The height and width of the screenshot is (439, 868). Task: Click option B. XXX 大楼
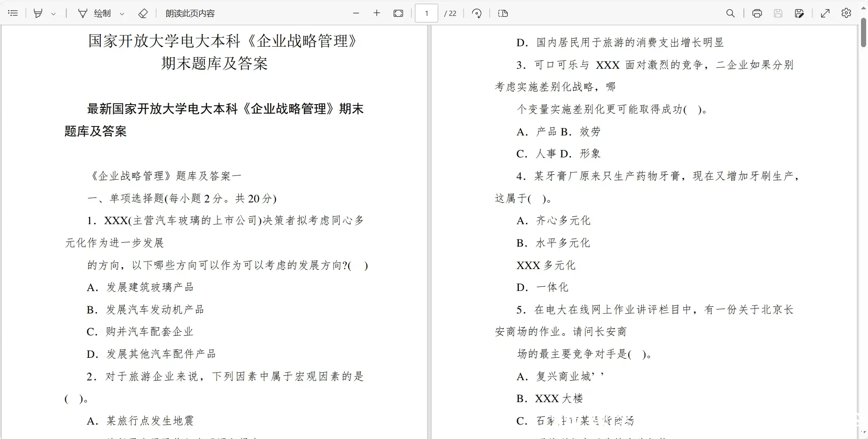point(550,398)
